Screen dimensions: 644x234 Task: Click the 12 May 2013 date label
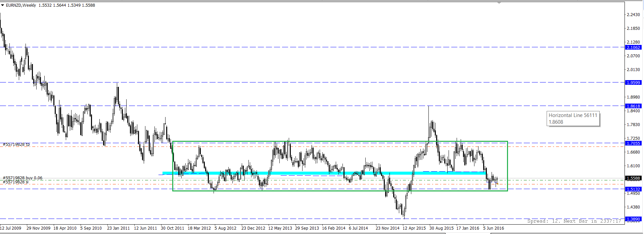[280, 228]
